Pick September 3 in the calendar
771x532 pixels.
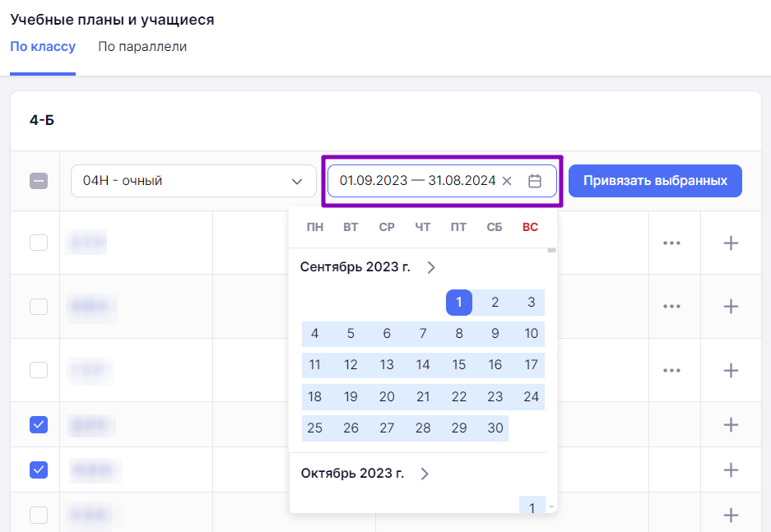click(531, 302)
